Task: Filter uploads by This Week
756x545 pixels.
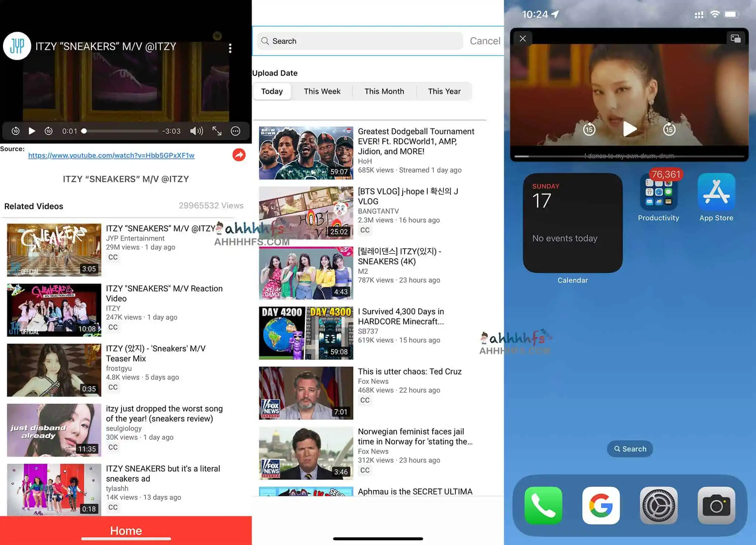Action: tap(322, 91)
